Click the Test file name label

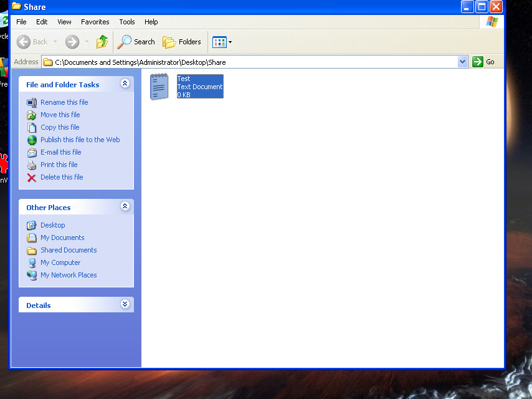[184, 79]
